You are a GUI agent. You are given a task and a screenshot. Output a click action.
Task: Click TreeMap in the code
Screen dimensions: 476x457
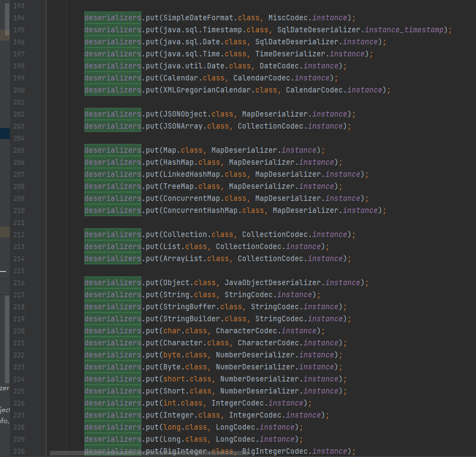coord(179,186)
